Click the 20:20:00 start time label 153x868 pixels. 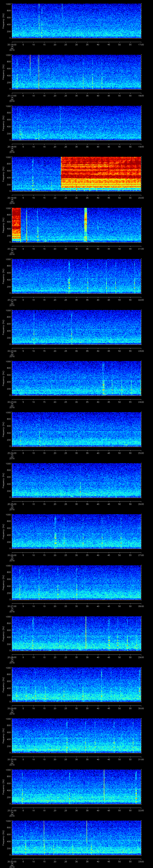(12, 248)
